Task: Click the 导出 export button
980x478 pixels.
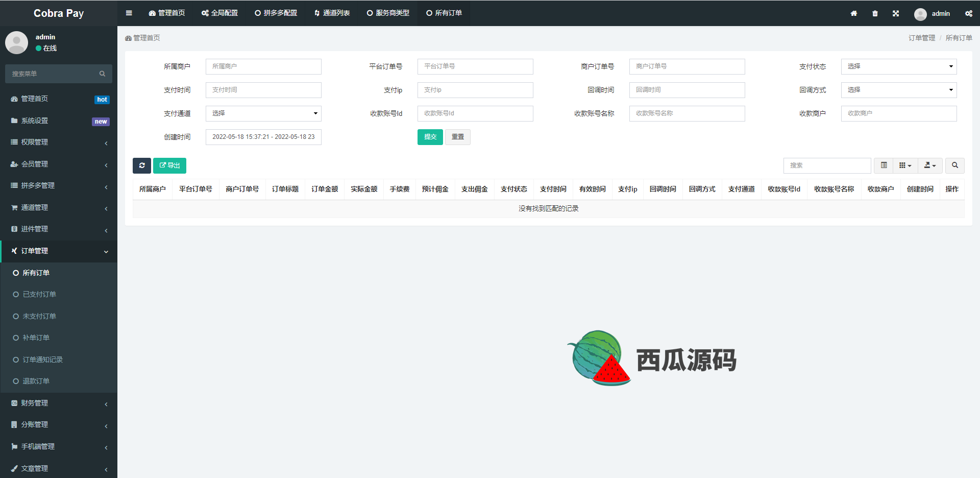Action: (169, 165)
